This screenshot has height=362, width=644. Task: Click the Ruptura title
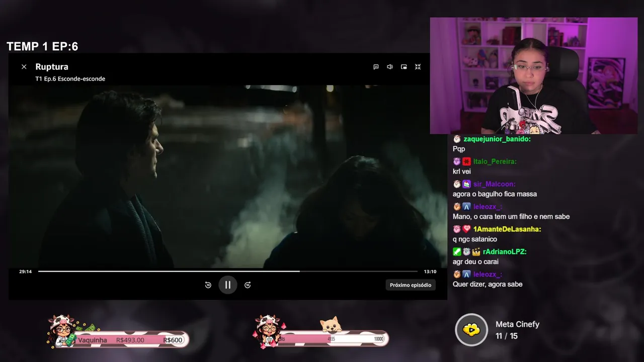tap(52, 66)
